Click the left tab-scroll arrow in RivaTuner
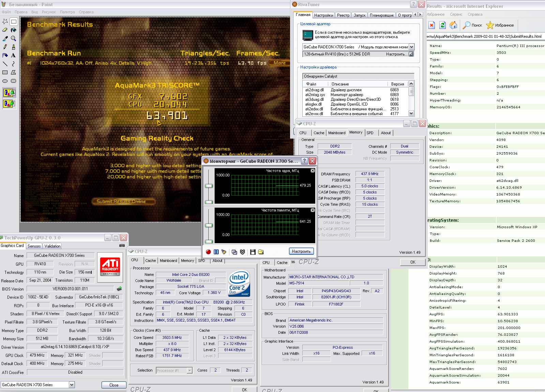Viewport: 545px width, 392px height. [415, 15]
